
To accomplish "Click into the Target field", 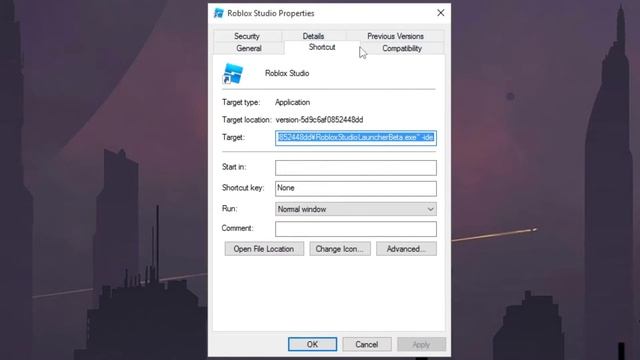I will [356, 138].
